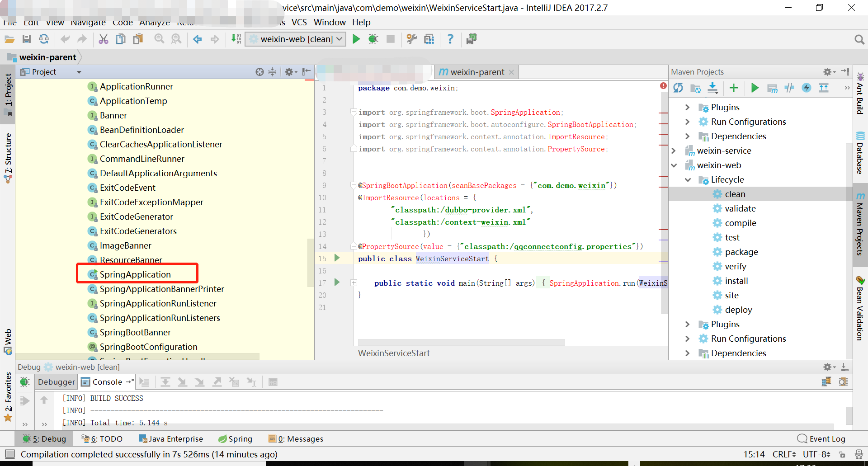The width and height of the screenshot is (868, 466).
Task: Open the Messages tool window
Action: click(x=296, y=439)
